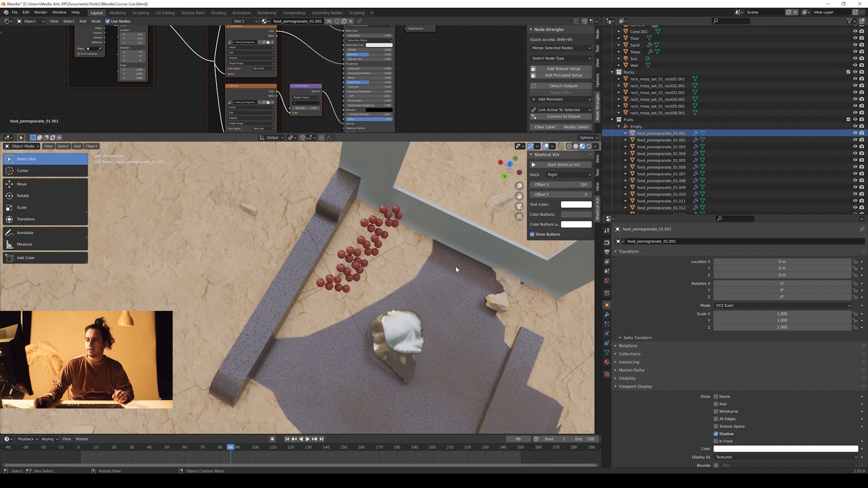Select the Rotate tool in toolbar
The height and width of the screenshot is (488, 868).
tap(22, 196)
